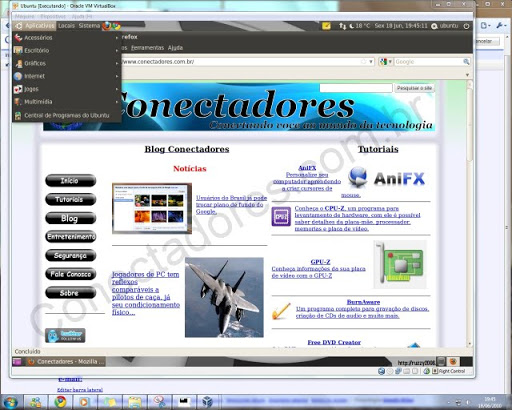Click the site search text box
512x410 pixels.
(356, 88)
